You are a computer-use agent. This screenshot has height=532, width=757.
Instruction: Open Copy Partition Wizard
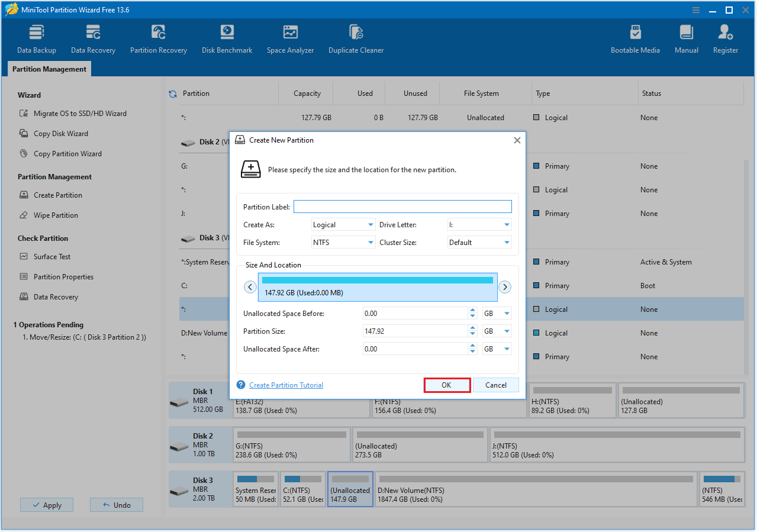pos(60,154)
